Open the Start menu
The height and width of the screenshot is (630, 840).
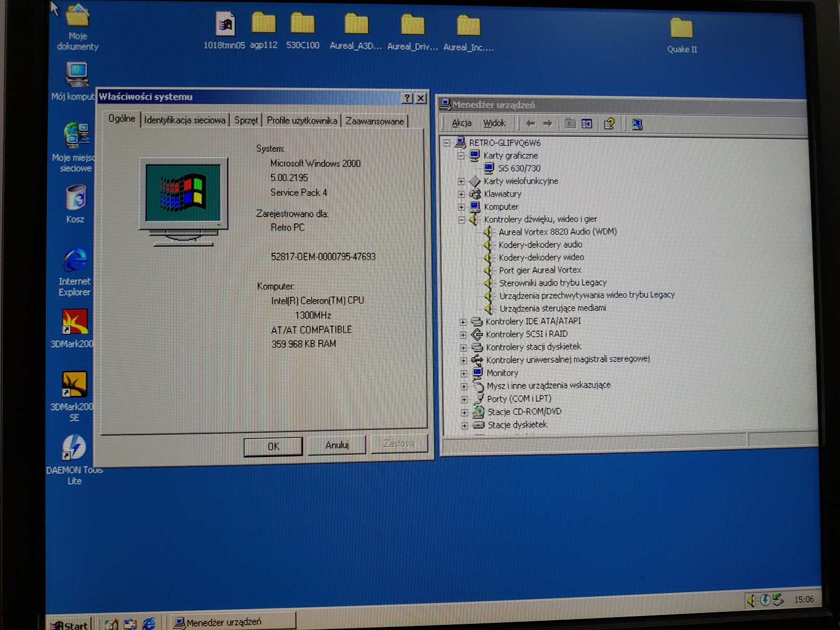click(69, 624)
